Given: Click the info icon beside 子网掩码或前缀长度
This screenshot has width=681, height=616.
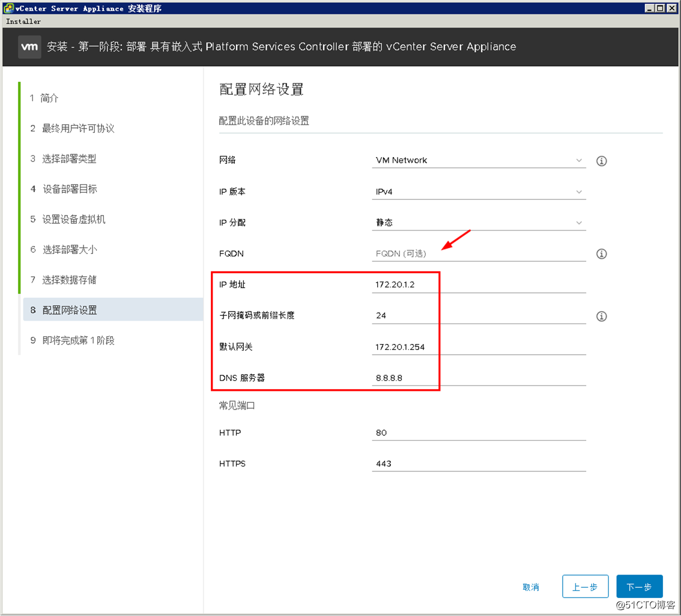Looking at the screenshot, I should coord(602,316).
